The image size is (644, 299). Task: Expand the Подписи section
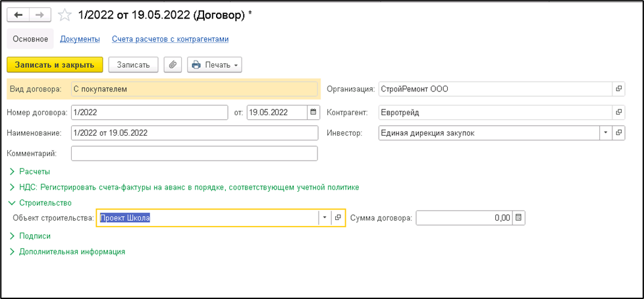coord(34,235)
